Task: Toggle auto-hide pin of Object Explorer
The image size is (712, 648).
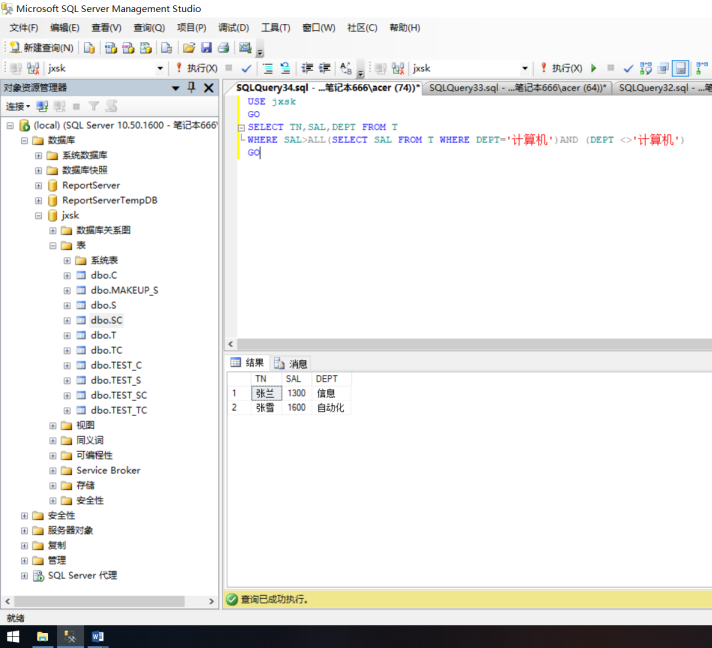Action: 192,88
